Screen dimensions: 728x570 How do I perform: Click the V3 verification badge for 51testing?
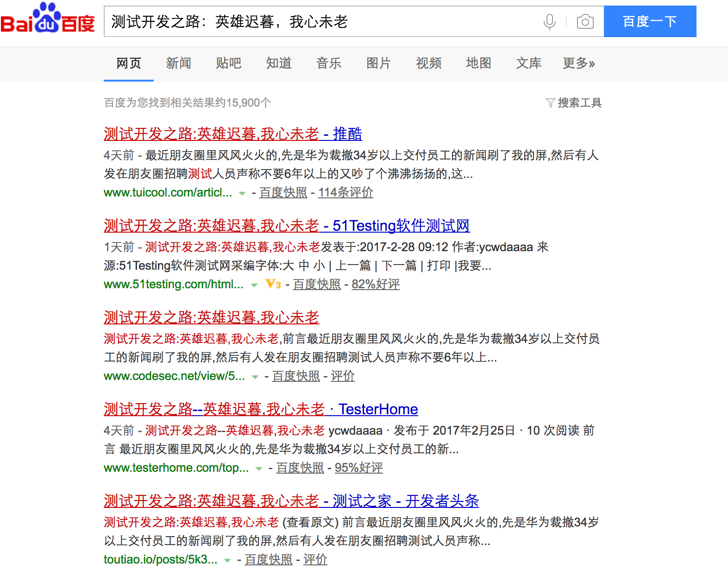[273, 284]
